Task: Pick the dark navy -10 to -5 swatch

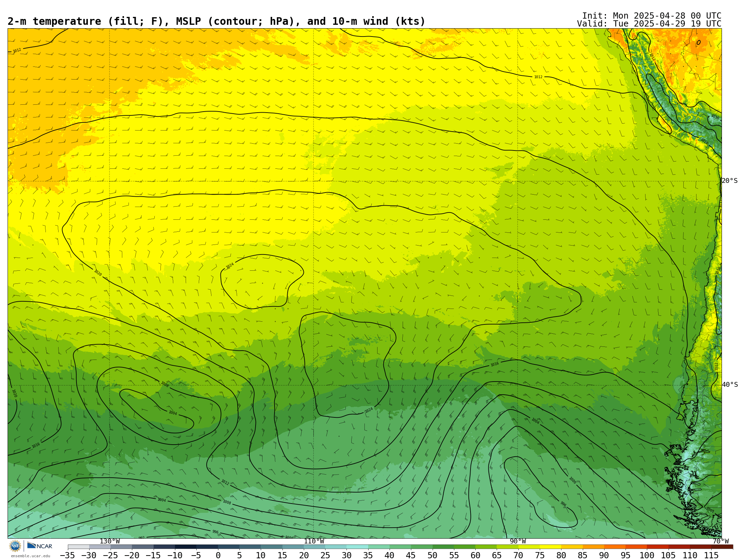Action: (186, 547)
